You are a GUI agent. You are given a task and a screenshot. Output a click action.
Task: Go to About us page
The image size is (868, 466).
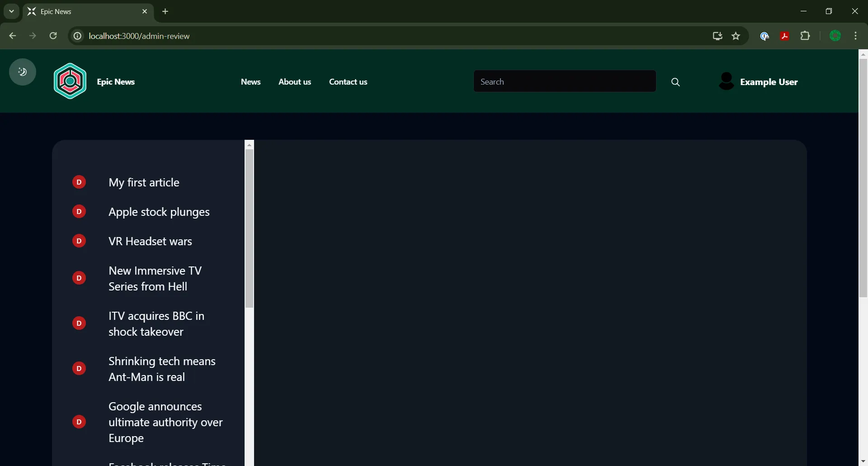295,82
